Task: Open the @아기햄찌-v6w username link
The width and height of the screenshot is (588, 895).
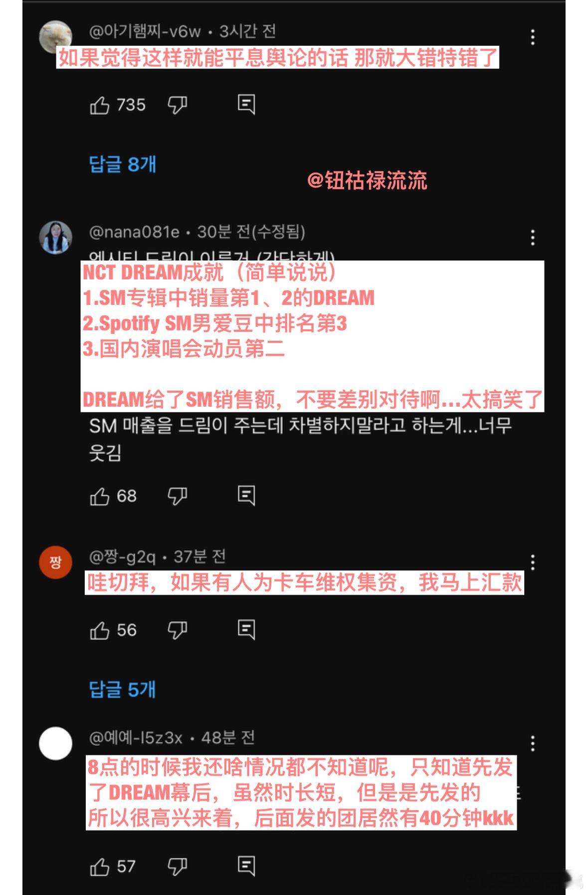Action: (145, 31)
